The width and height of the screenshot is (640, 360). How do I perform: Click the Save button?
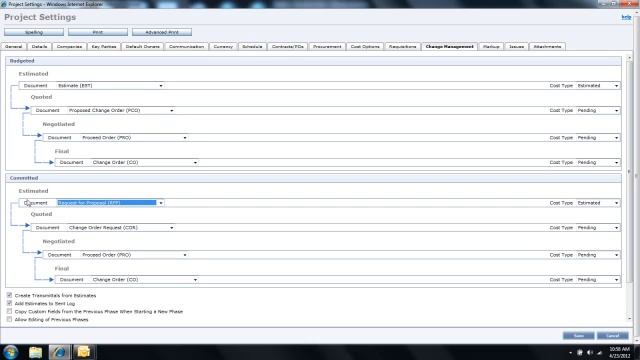tap(579, 336)
